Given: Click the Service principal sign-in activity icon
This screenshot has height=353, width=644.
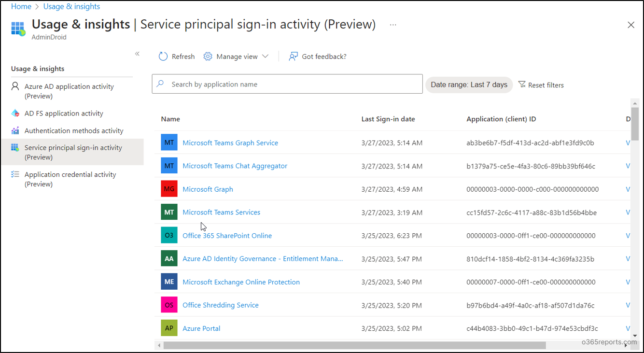Looking at the screenshot, I should [x=15, y=148].
